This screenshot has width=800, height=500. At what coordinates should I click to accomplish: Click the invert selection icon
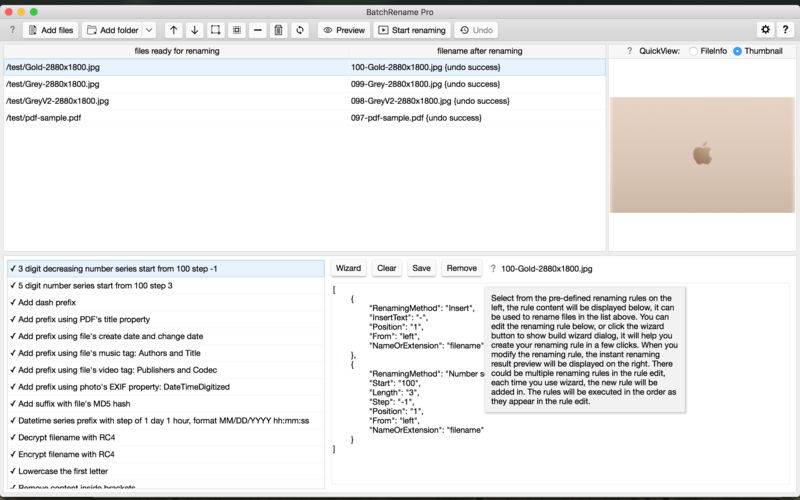tap(237, 30)
